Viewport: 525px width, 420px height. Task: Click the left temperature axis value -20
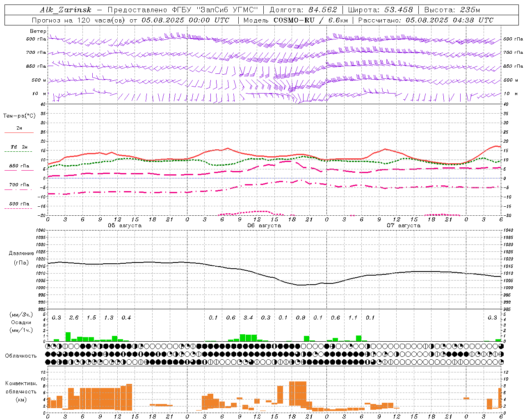pyautogui.click(x=42, y=215)
